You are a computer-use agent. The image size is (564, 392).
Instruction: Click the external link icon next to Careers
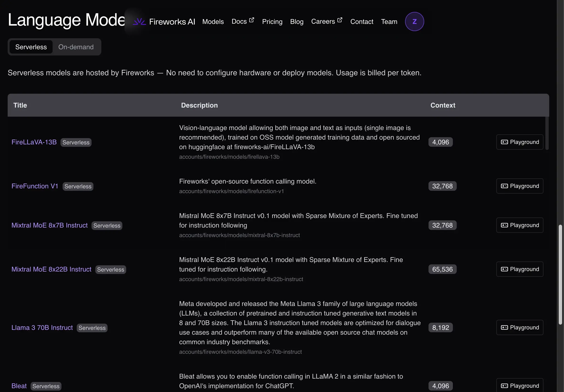click(x=340, y=20)
